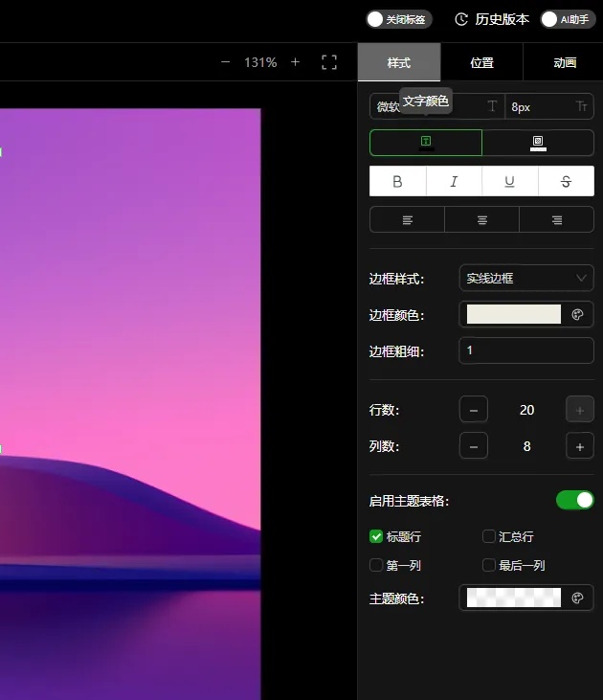Select the text color button
The image size is (603, 700).
point(426,143)
